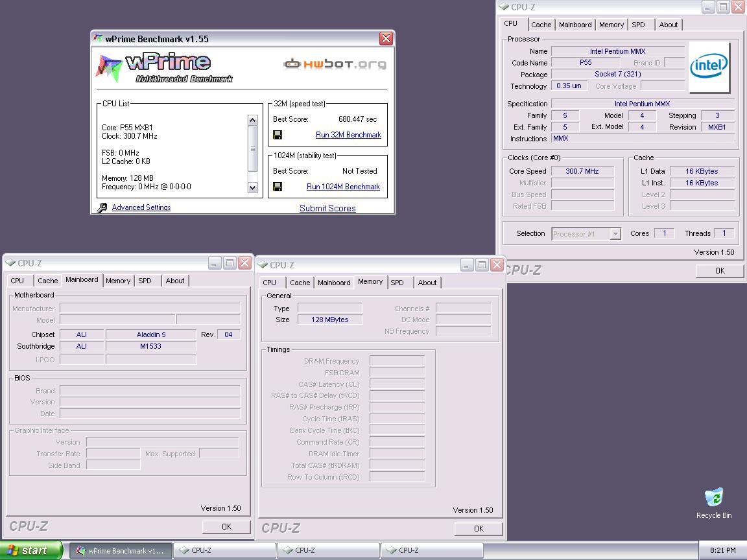Click the Revision MXB1 field

(x=717, y=127)
